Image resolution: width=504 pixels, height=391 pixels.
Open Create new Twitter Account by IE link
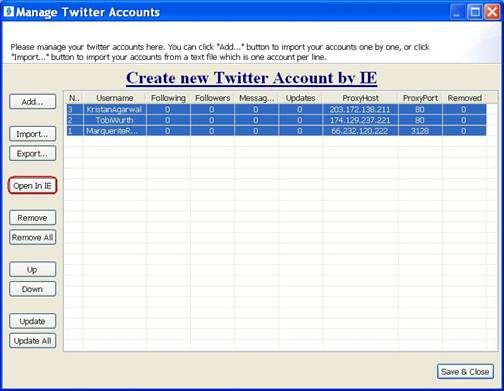252,78
